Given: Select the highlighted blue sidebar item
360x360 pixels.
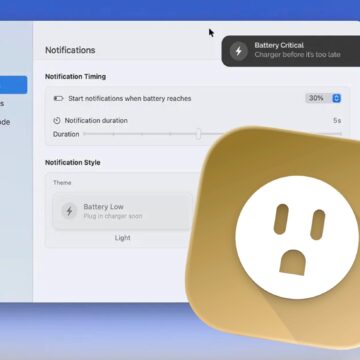Looking at the screenshot, I should [x=13, y=85].
